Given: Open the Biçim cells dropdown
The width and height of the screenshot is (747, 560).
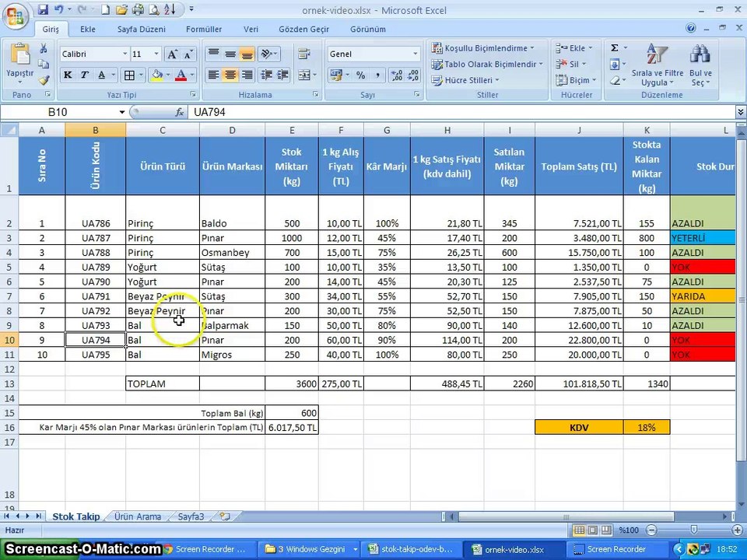Looking at the screenshot, I should [x=577, y=80].
